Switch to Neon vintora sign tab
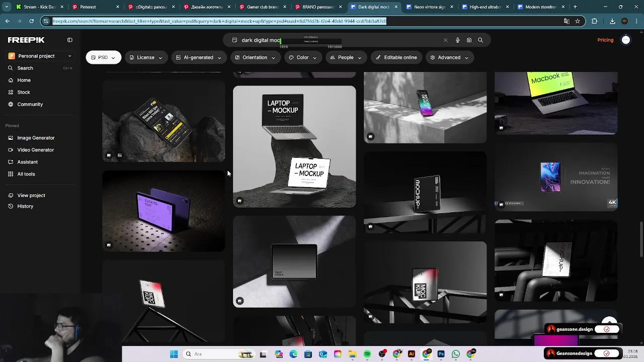Screen dimensions: 644x362 pos(429,7)
